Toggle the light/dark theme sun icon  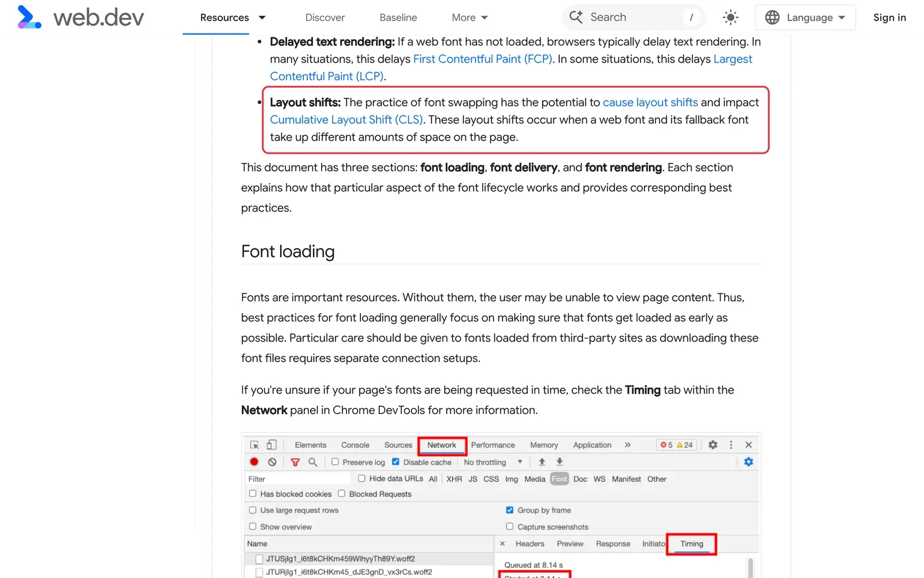(731, 17)
